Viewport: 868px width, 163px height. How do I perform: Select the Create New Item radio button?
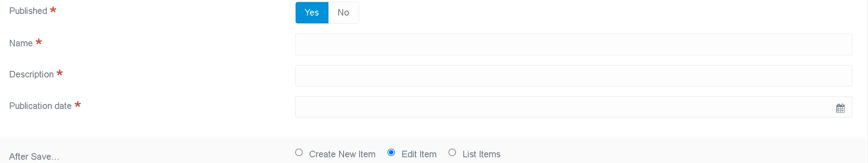click(299, 152)
